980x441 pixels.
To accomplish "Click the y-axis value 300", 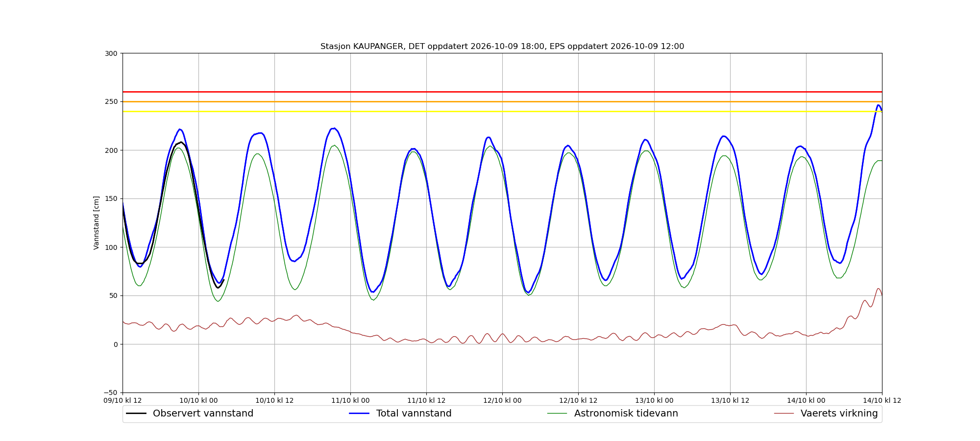I will (112, 53).
